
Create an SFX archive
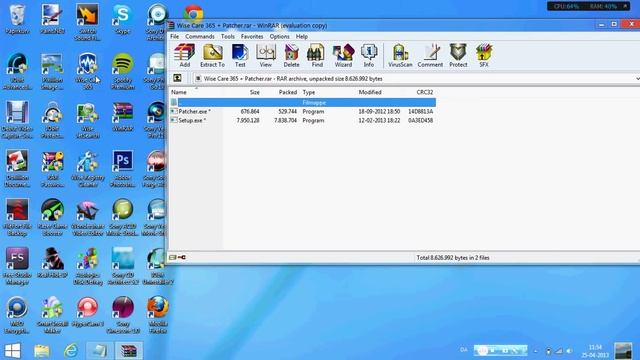[x=484, y=55]
